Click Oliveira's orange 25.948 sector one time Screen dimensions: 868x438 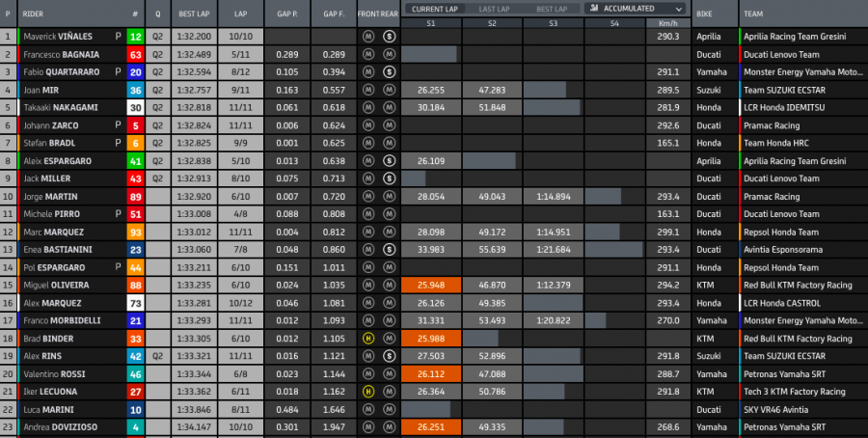tap(431, 286)
